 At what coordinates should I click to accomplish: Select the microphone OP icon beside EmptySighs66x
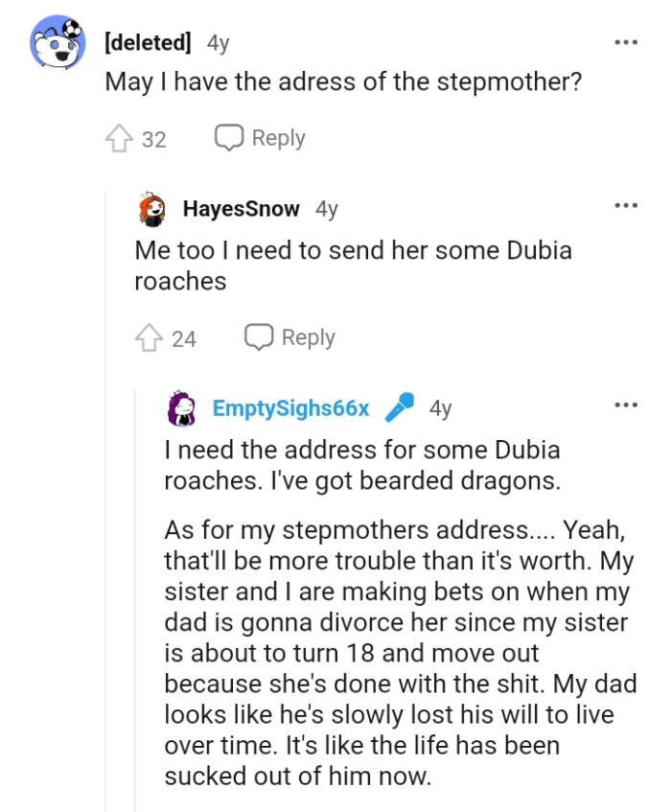[401, 405]
